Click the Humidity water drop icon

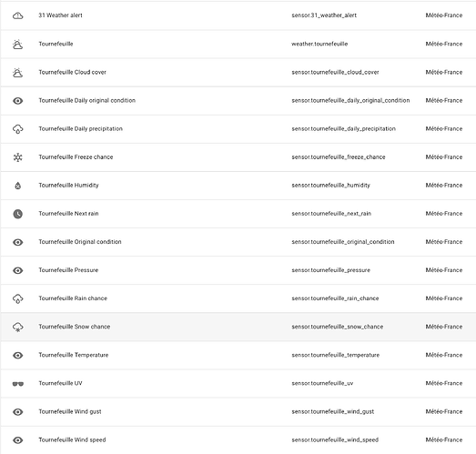18,186
